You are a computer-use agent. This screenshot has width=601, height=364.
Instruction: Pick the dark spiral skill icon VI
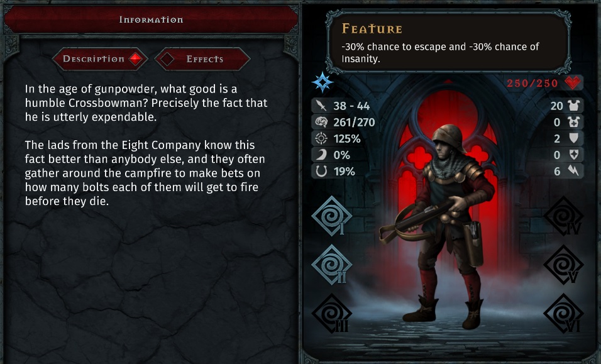click(x=564, y=314)
